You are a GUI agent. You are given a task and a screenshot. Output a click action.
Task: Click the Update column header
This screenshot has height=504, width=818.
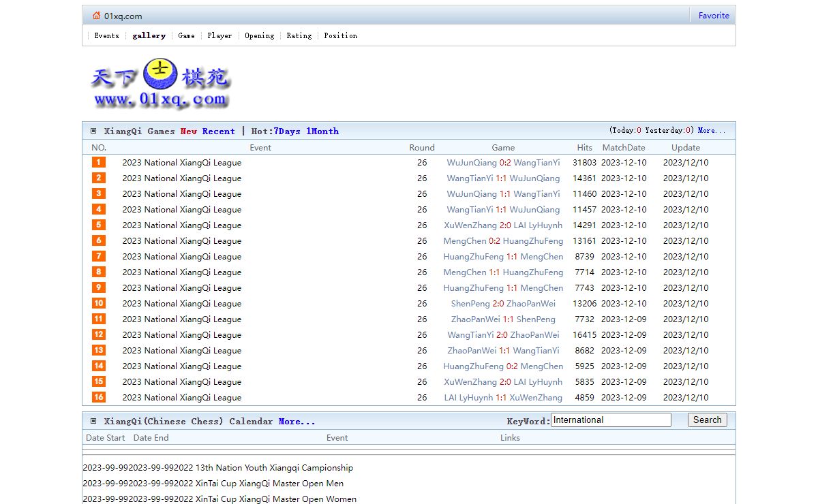686,147
